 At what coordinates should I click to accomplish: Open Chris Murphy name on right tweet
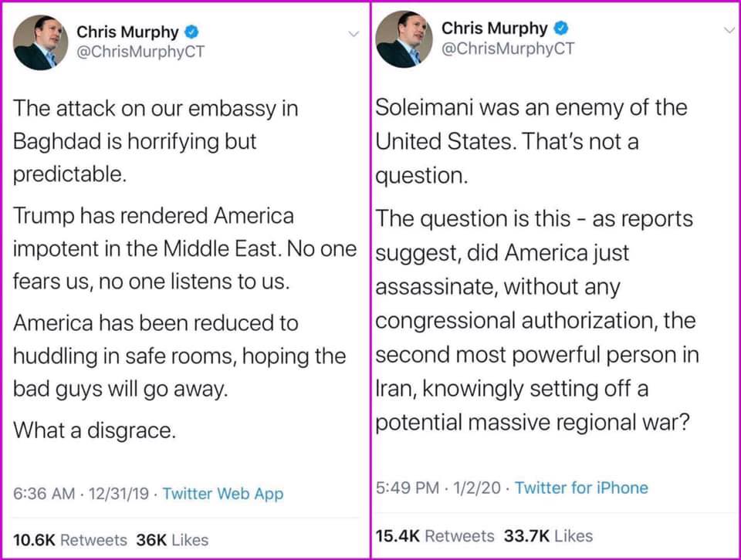(x=494, y=29)
